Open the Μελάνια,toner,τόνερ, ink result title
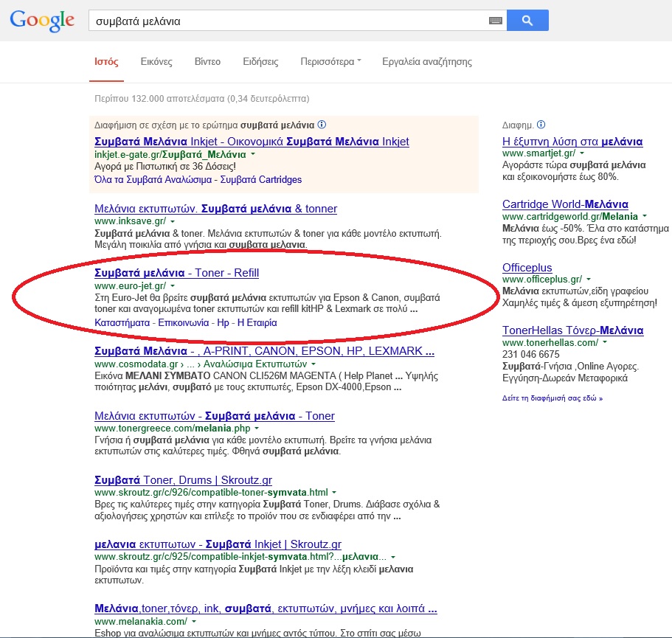Viewport: 672px width, 638px height. point(266,608)
